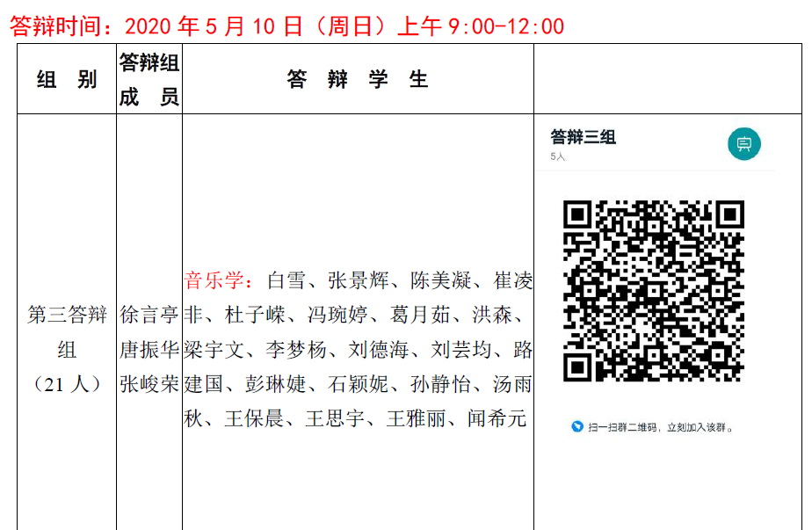812x530 pixels.
Task: Click the teal group avatar icon
Action: click(x=743, y=144)
